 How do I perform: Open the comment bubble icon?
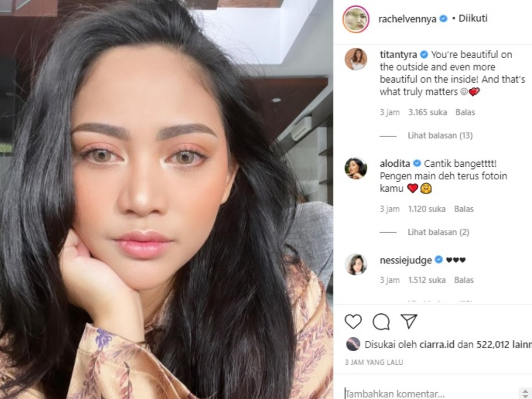point(381,321)
